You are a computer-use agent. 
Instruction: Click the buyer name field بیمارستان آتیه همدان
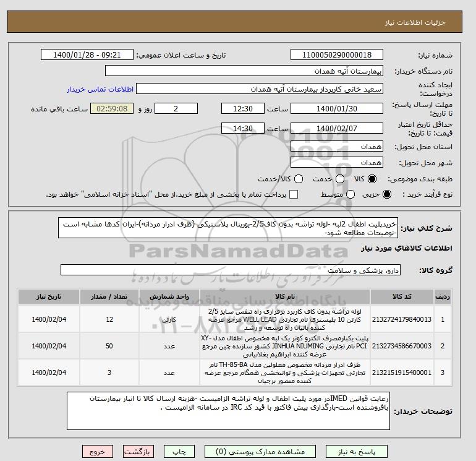pos(244,71)
